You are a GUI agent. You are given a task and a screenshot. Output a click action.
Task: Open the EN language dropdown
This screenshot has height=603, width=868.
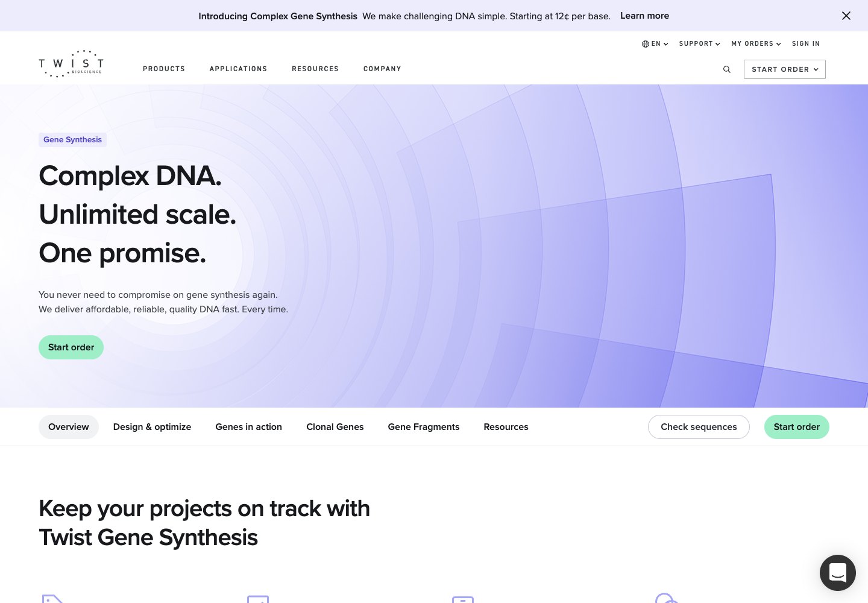click(655, 44)
